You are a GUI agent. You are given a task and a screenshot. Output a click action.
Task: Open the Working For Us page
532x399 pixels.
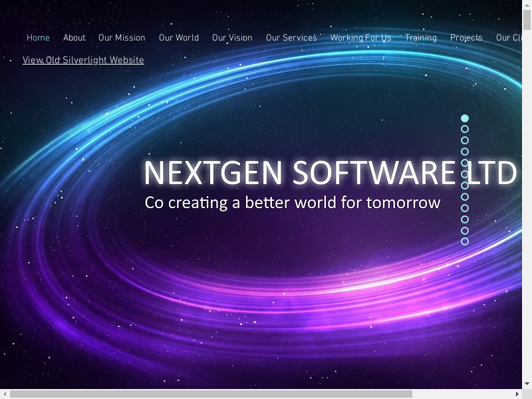coord(360,38)
